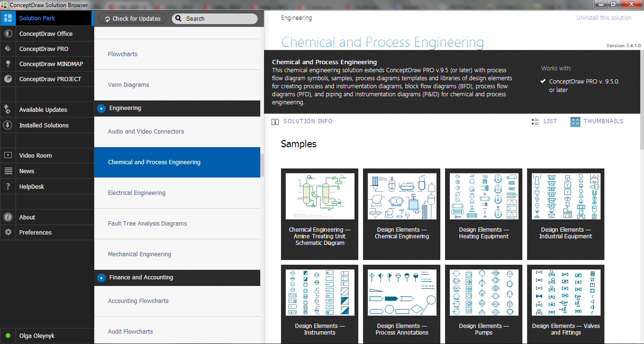Screen dimensions: 644x344
Task: Switch to List view
Action: pos(544,121)
